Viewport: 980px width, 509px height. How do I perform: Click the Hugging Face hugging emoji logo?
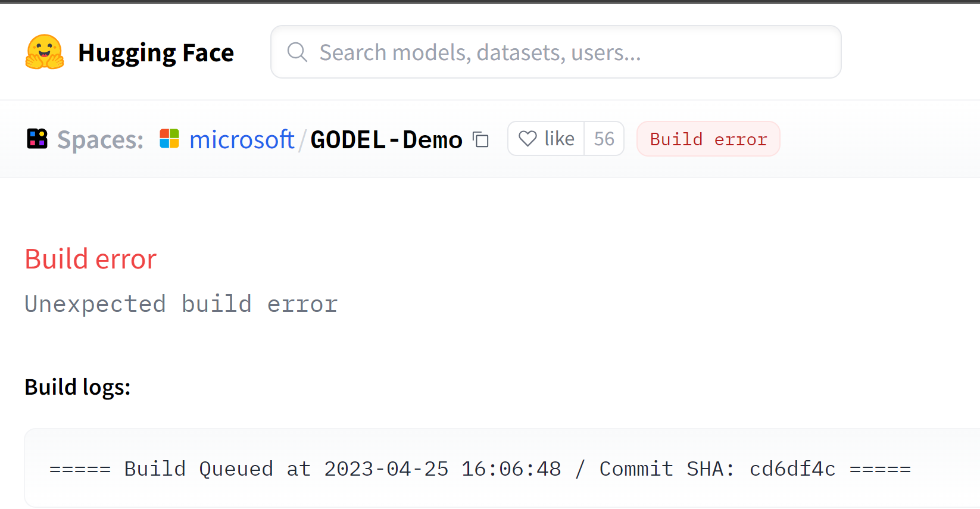point(43,52)
